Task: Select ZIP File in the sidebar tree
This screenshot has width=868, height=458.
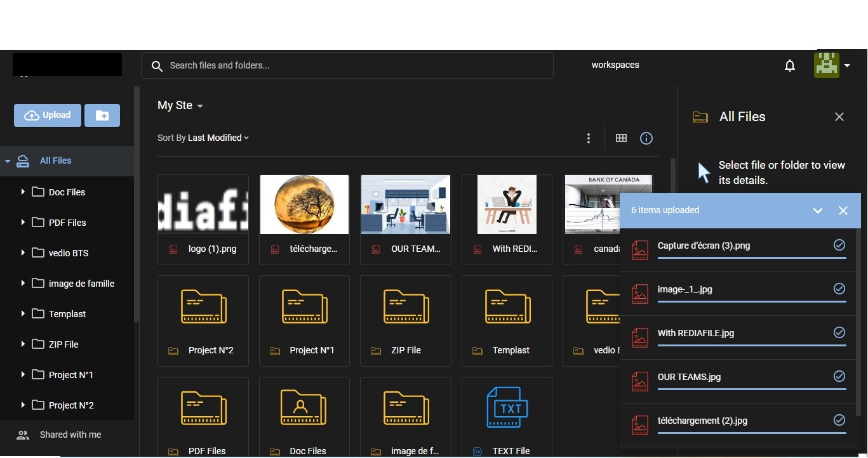Action: pyautogui.click(x=63, y=344)
